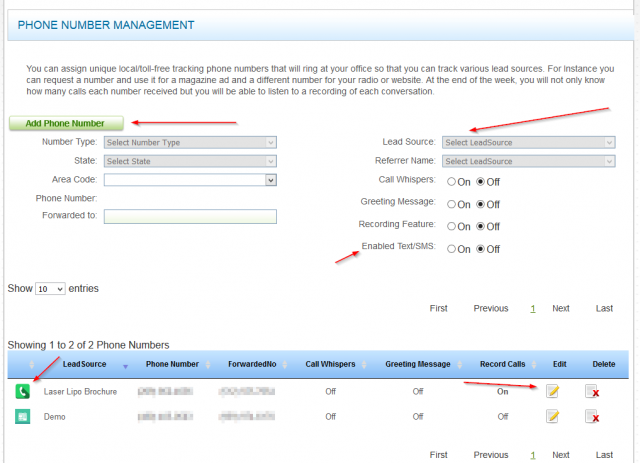Screen dimensions: 640x463
Task: Turn Recording Feature Off
Action: (x=480, y=226)
